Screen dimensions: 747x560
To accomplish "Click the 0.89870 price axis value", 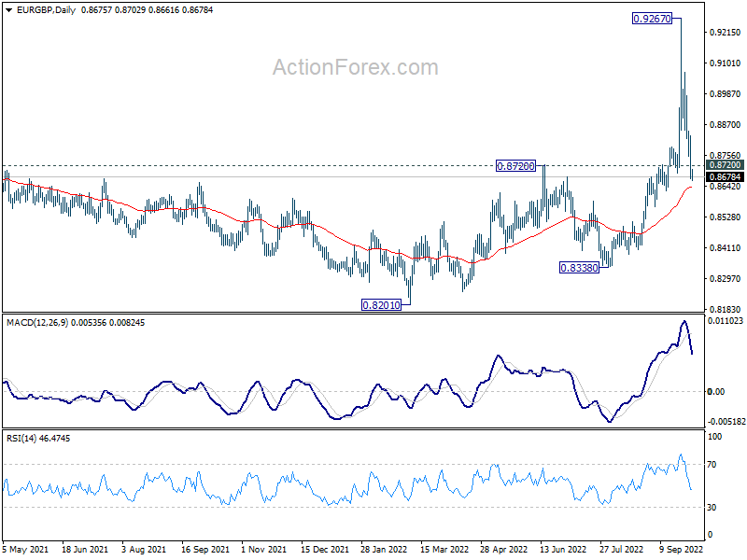I will click(726, 94).
